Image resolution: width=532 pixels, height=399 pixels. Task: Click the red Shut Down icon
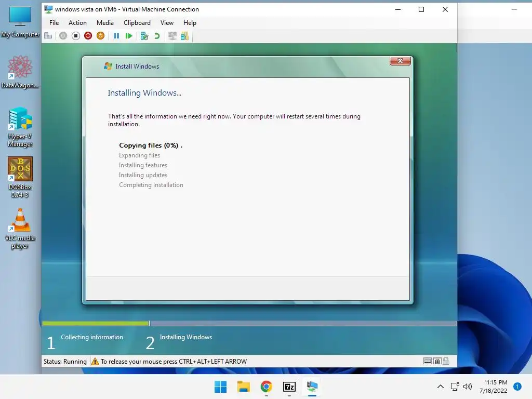click(x=88, y=36)
